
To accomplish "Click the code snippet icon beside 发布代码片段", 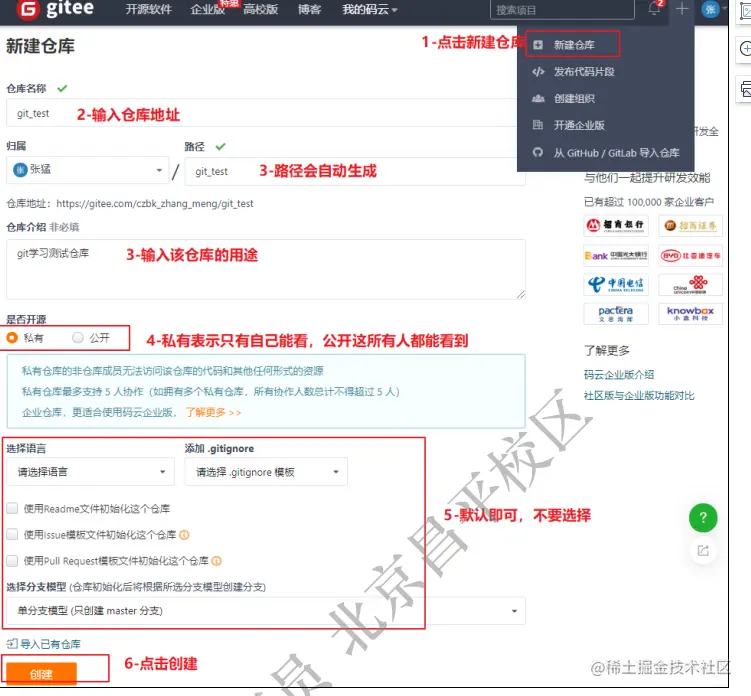I will pyautogui.click(x=538, y=72).
